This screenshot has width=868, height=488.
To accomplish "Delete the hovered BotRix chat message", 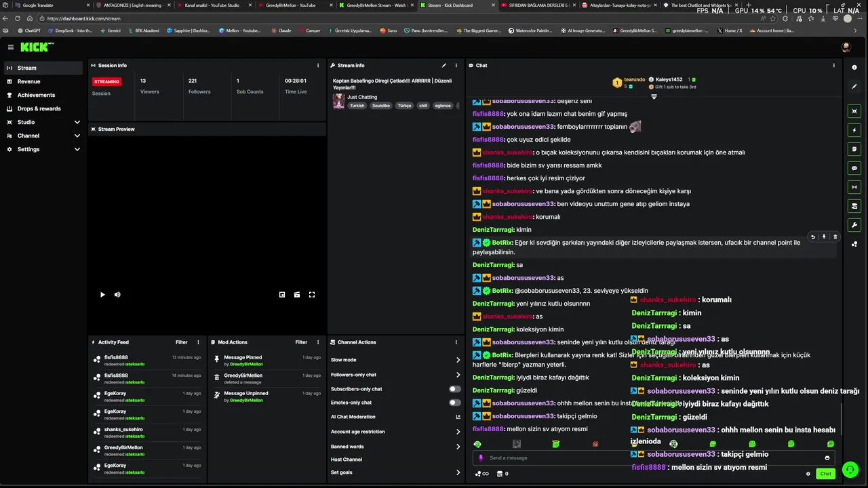I will [x=835, y=237].
